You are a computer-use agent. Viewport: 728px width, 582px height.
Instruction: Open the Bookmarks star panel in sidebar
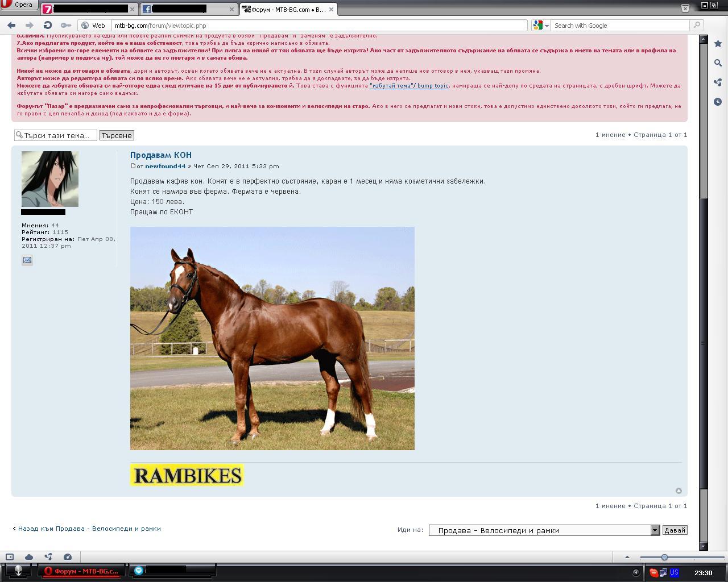pos(718,44)
